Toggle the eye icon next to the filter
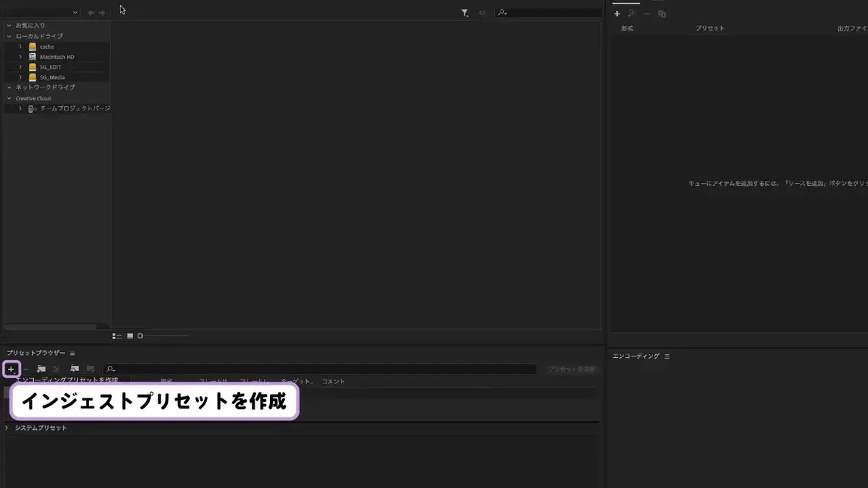 point(482,13)
